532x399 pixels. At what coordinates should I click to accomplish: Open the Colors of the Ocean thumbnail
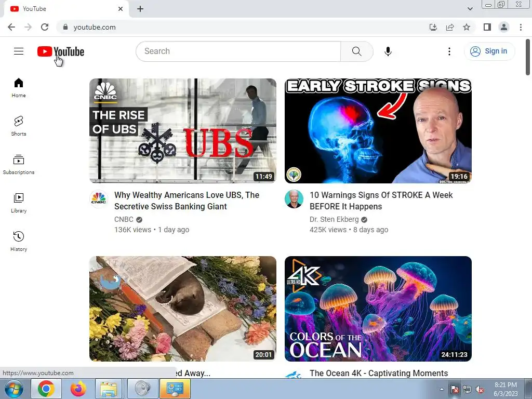point(378,309)
